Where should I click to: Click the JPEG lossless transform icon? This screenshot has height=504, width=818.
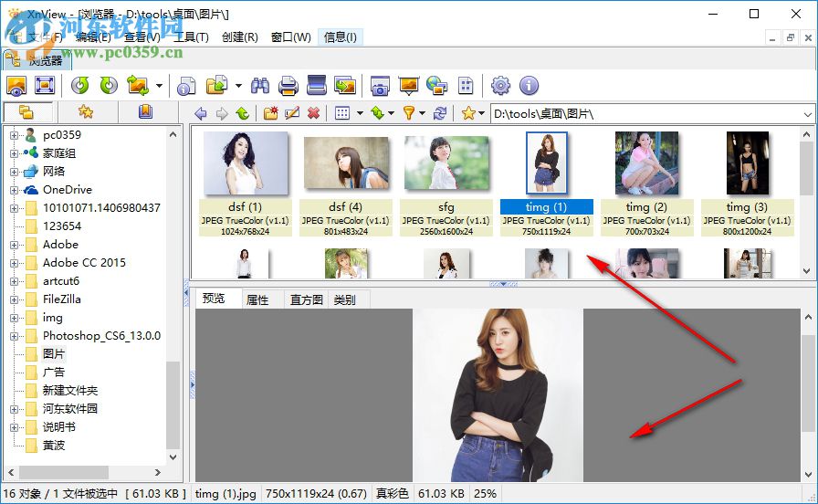pyautogui.click(x=138, y=86)
